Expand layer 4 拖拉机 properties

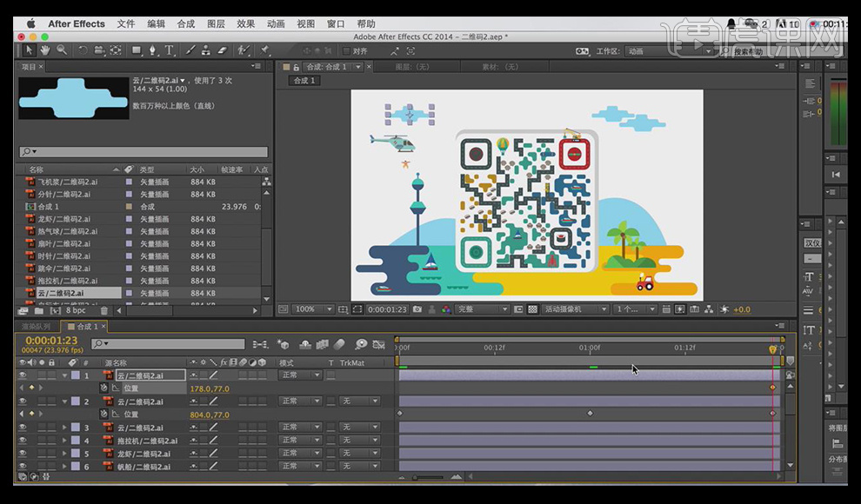(64, 441)
